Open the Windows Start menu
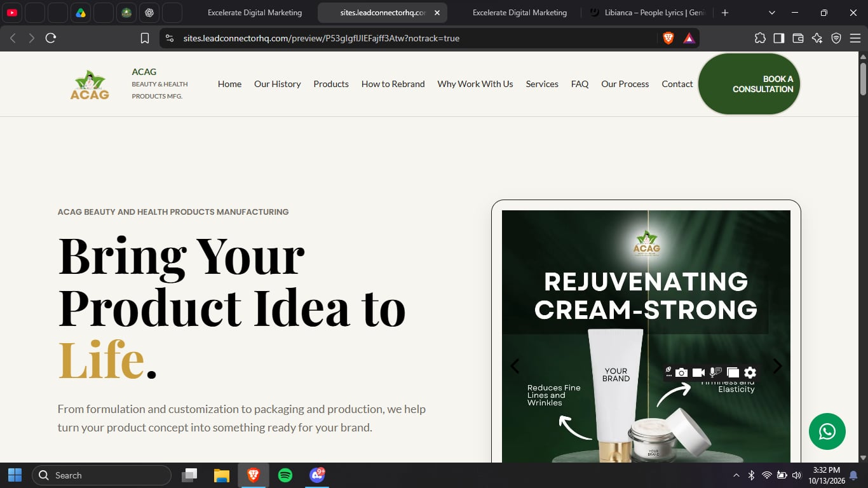The image size is (868, 488). tap(15, 475)
